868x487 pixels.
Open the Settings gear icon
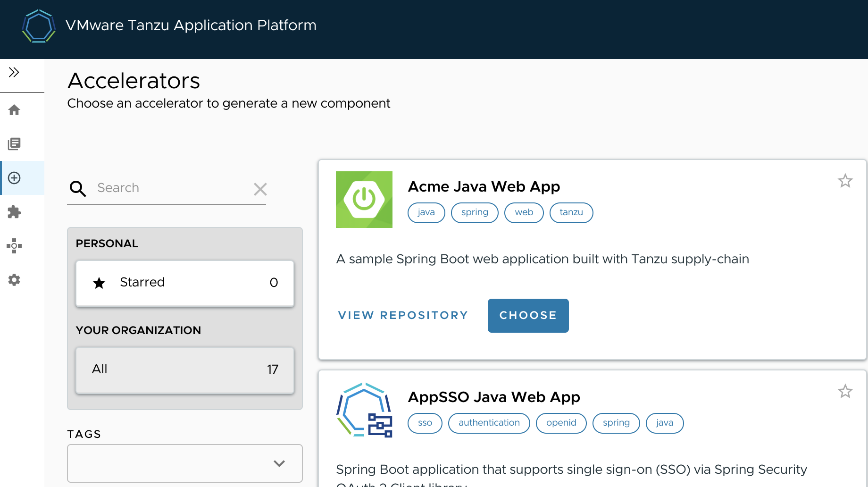click(x=14, y=280)
